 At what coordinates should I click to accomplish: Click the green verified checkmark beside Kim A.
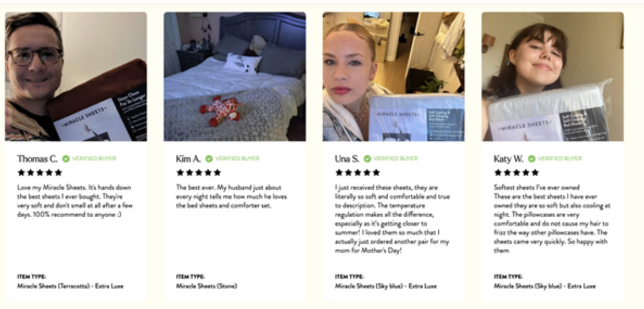pos(209,159)
